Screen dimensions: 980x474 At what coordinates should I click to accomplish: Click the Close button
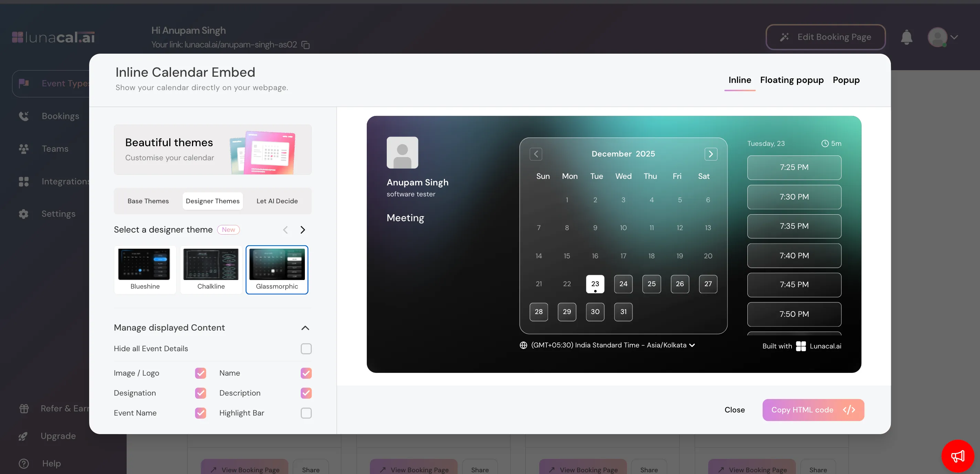[734, 410]
